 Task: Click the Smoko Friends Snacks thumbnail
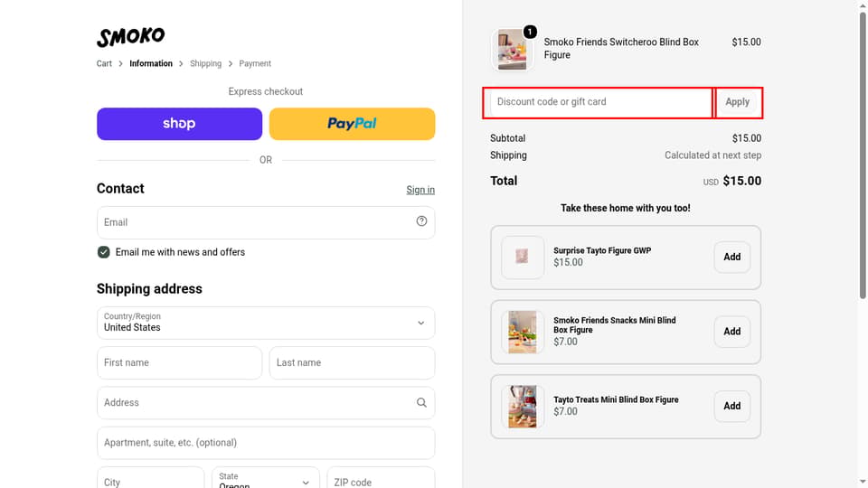tap(522, 332)
